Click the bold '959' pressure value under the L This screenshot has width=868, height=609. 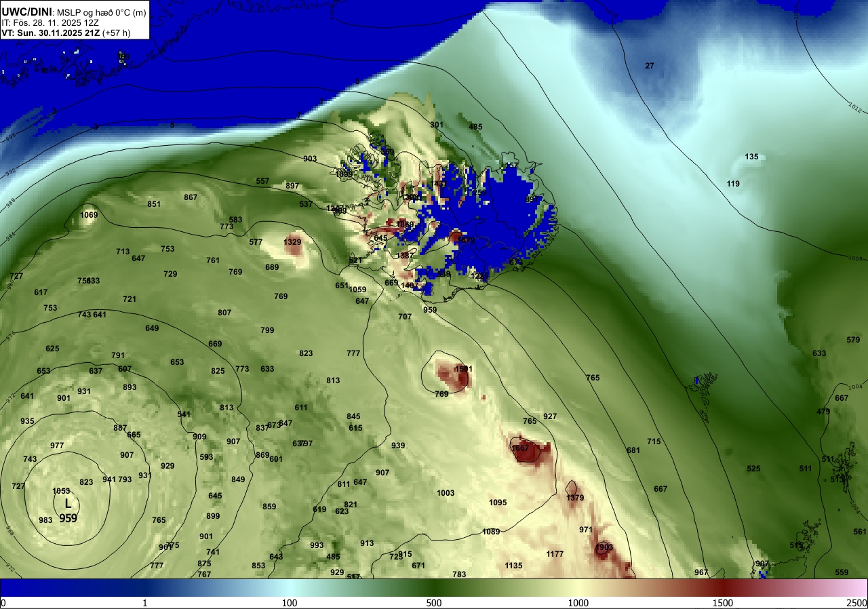68,518
